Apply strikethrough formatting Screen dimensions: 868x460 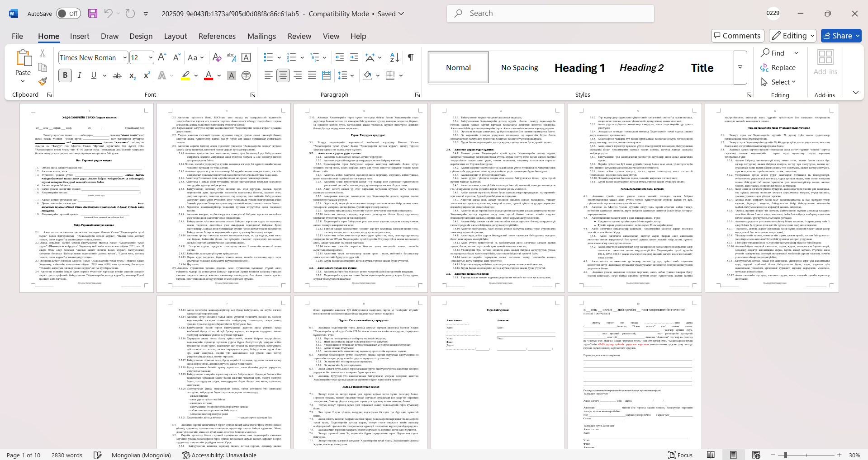(117, 75)
